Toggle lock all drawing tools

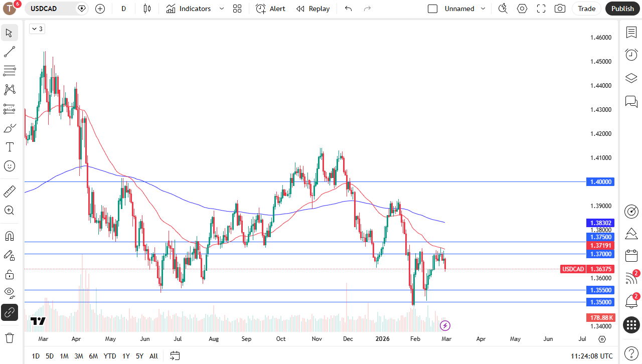click(x=9, y=274)
